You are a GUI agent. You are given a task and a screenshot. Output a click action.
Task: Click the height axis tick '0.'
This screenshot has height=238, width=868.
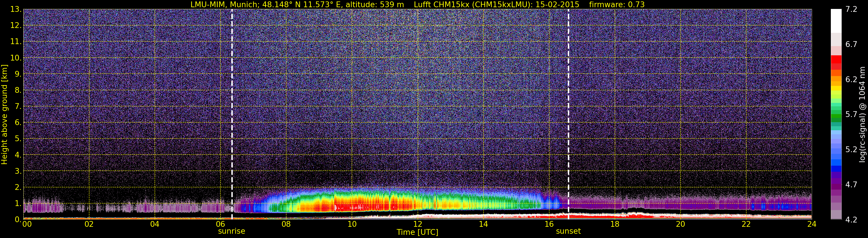click(18, 220)
